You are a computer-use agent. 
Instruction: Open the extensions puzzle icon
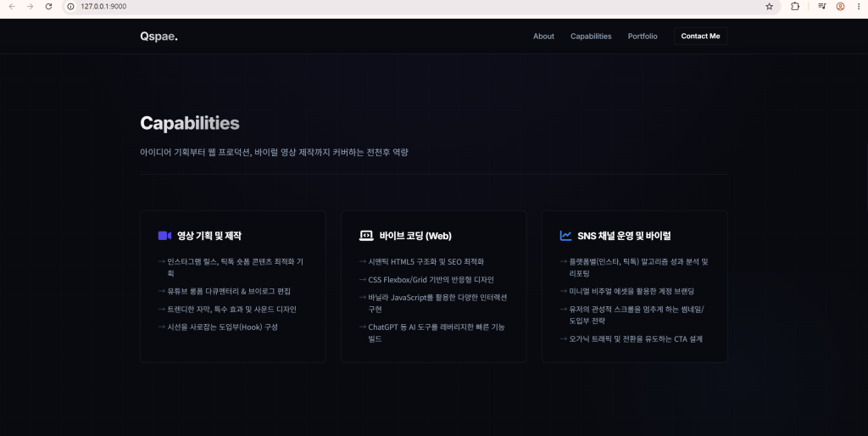pyautogui.click(x=795, y=7)
